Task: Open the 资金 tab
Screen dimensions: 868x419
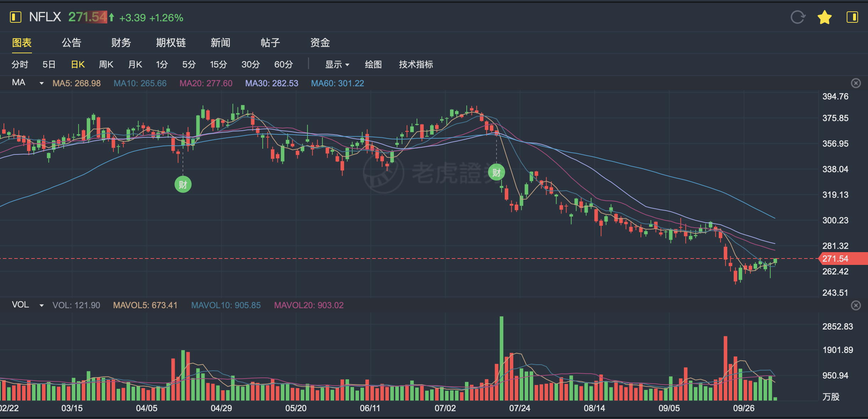Action: (320, 43)
